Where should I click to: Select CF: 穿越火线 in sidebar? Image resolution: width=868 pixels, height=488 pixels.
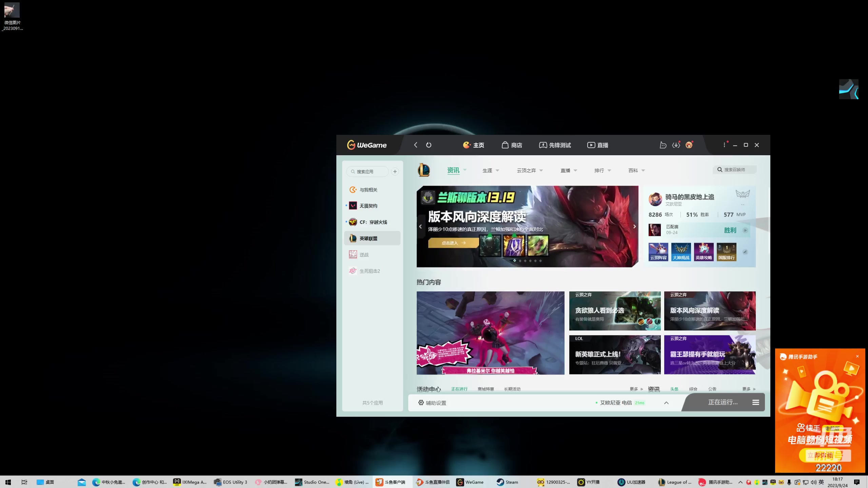(x=372, y=222)
